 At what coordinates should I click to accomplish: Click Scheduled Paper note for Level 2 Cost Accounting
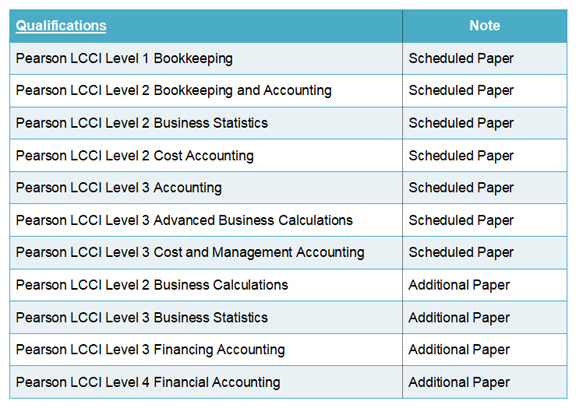coord(461,156)
